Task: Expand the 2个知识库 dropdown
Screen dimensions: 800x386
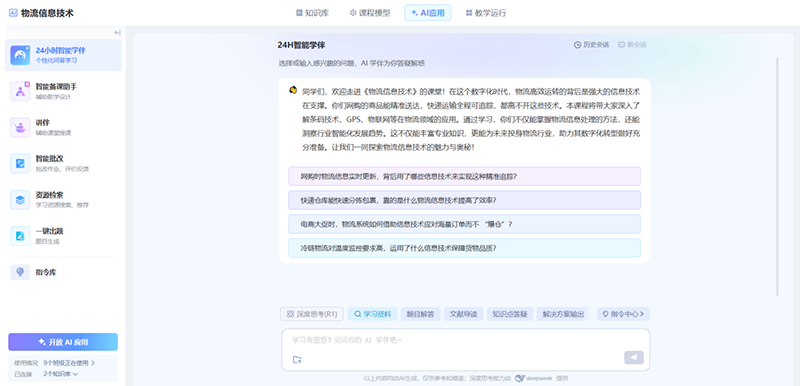Action: (60, 374)
